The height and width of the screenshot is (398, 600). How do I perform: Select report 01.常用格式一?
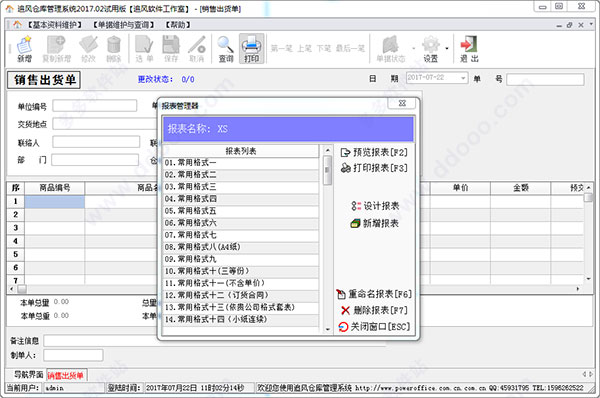[x=241, y=163]
